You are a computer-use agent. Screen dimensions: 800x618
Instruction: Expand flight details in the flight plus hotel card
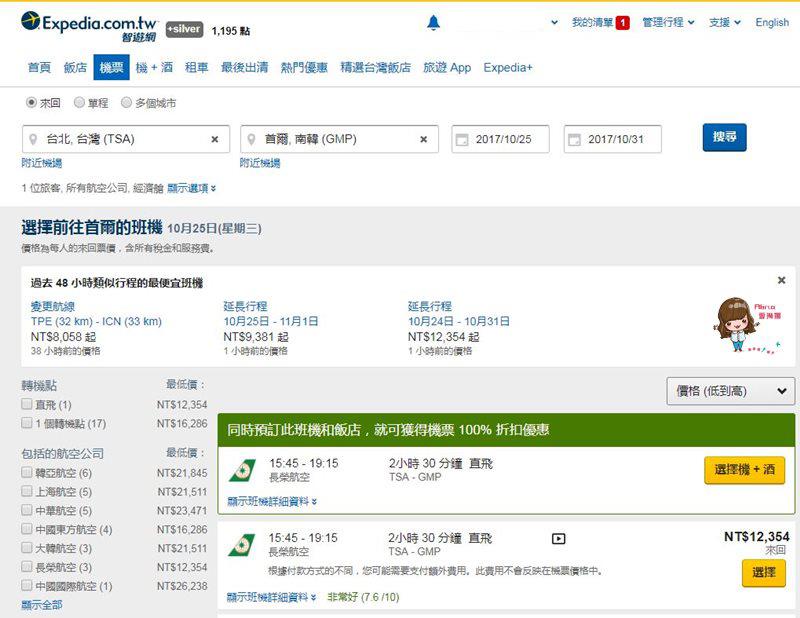(272, 502)
